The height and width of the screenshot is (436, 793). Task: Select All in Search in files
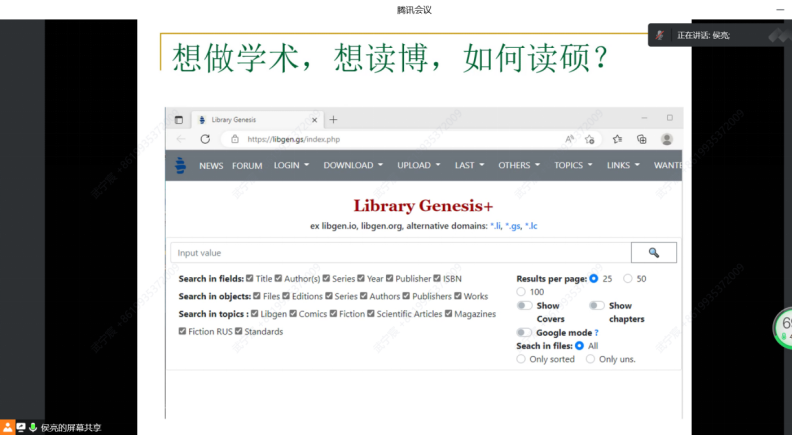[x=580, y=346]
